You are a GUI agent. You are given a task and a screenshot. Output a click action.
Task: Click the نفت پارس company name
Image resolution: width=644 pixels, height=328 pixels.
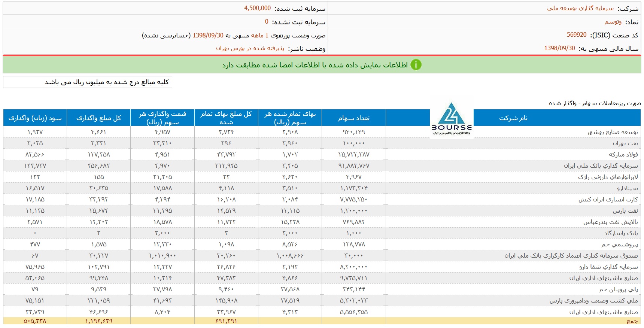tap(625, 211)
